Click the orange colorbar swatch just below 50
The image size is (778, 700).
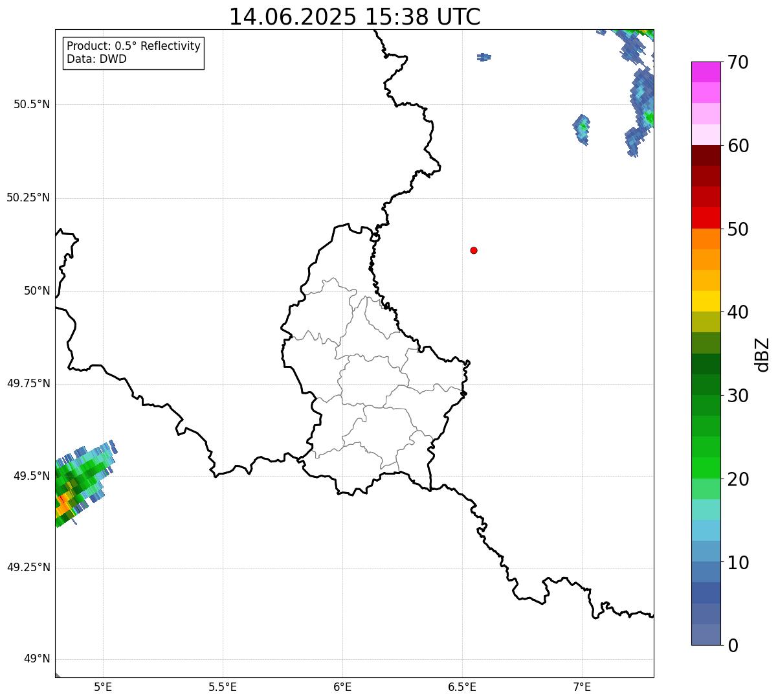[x=706, y=239]
